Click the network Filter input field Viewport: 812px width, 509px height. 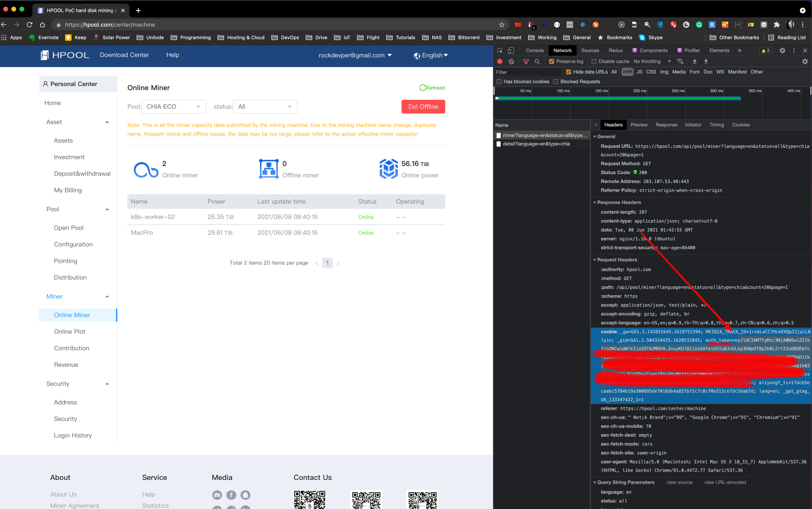(527, 72)
